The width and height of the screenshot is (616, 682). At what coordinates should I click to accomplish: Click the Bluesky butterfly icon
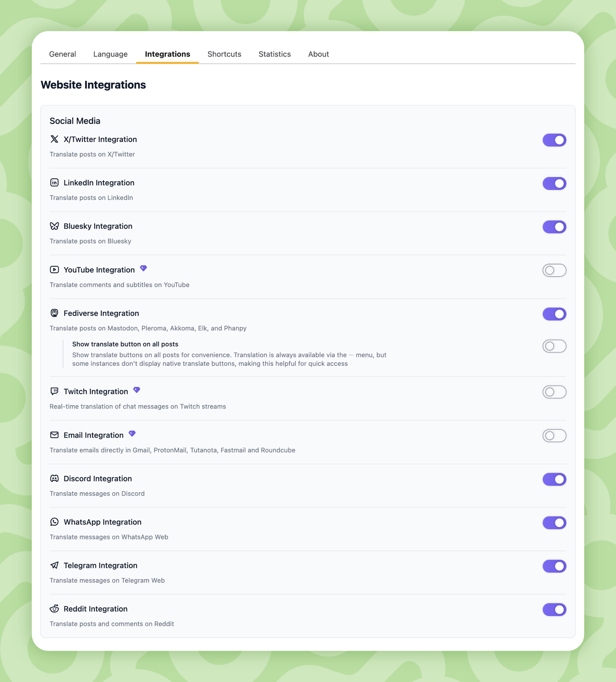coord(55,226)
